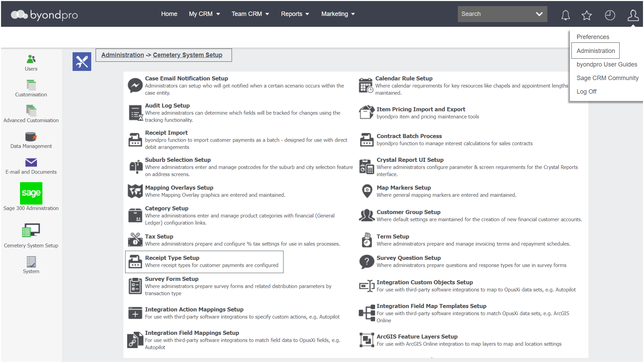Open the Category Setup link
This screenshot has height=363, width=644.
167,208
